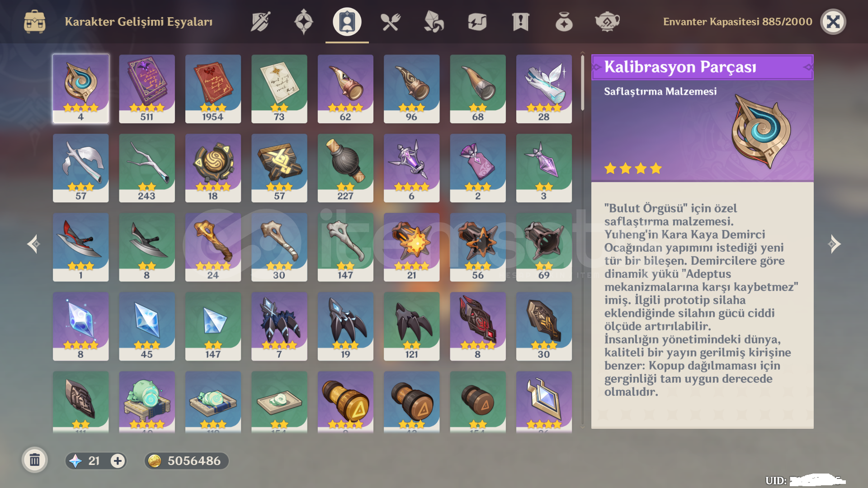
Task: Add Primogems with the plus button
Action: tap(118, 461)
